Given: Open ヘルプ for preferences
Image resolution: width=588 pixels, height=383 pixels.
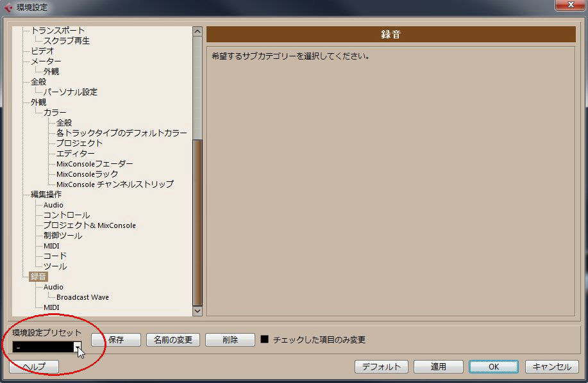Looking at the screenshot, I should tap(34, 366).
